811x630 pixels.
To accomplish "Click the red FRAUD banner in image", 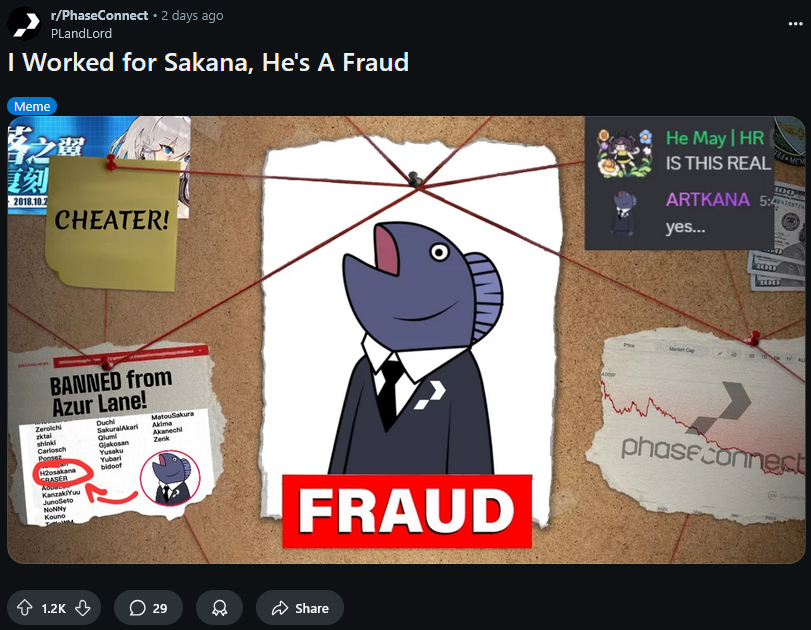I will [x=407, y=511].
